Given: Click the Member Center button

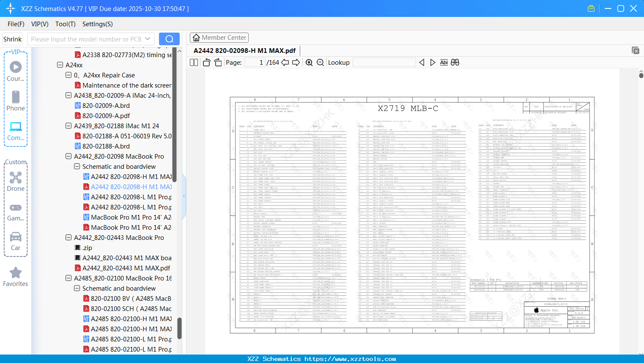Looking at the screenshot, I should tap(219, 38).
